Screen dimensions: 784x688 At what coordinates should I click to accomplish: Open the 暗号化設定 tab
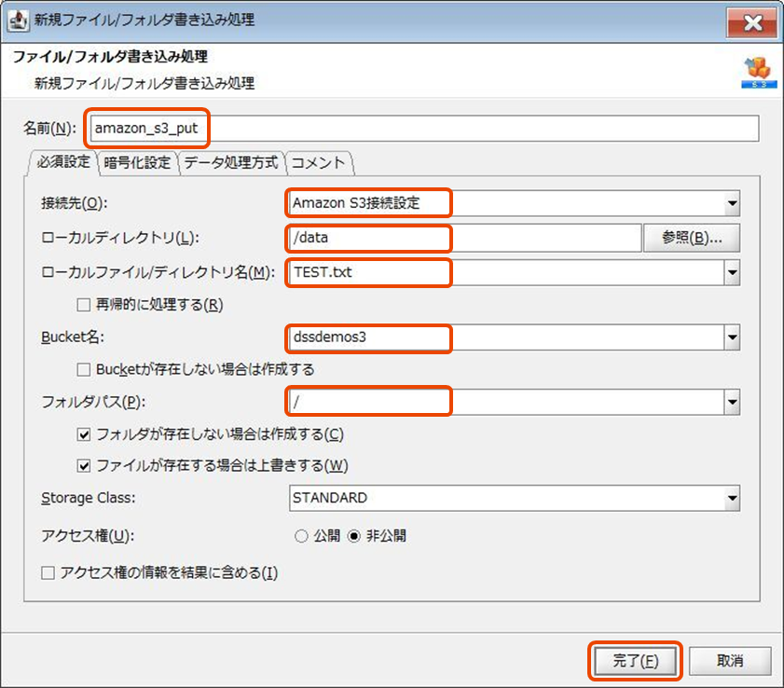pyautogui.click(x=137, y=163)
